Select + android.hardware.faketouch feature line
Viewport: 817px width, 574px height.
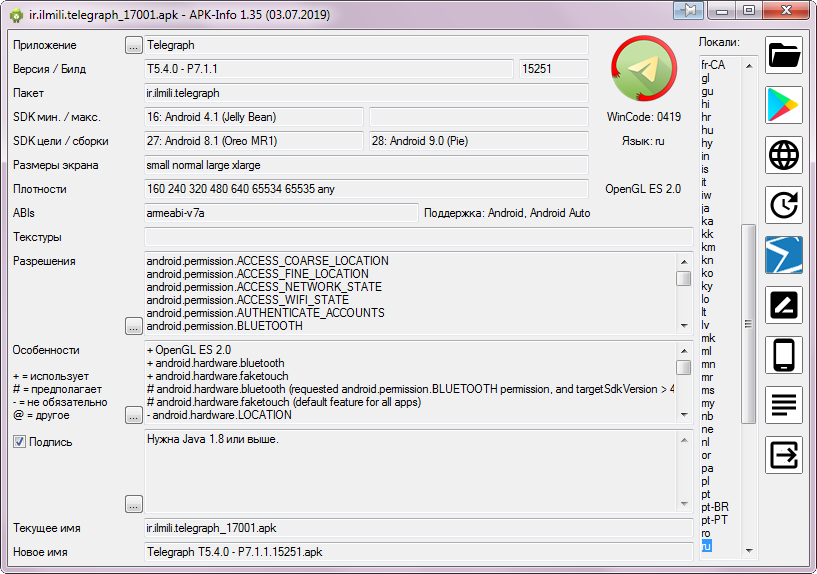[218, 376]
